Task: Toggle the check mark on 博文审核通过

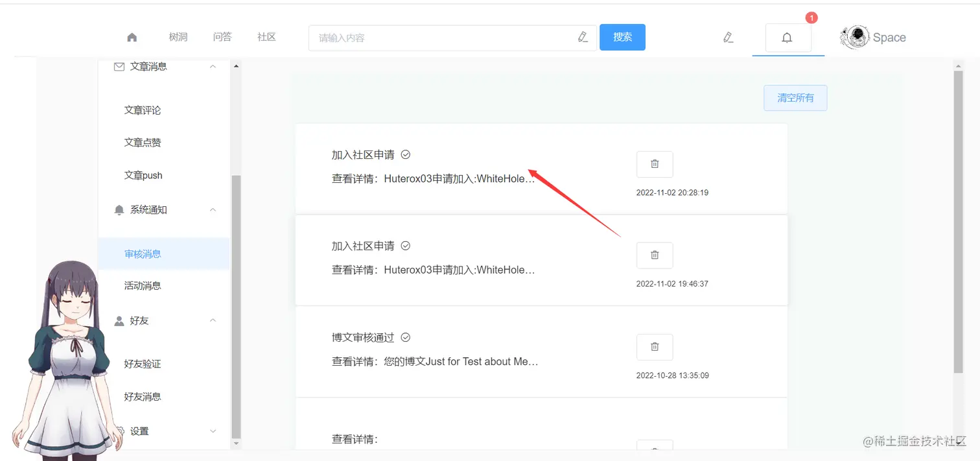Action: 405,337
